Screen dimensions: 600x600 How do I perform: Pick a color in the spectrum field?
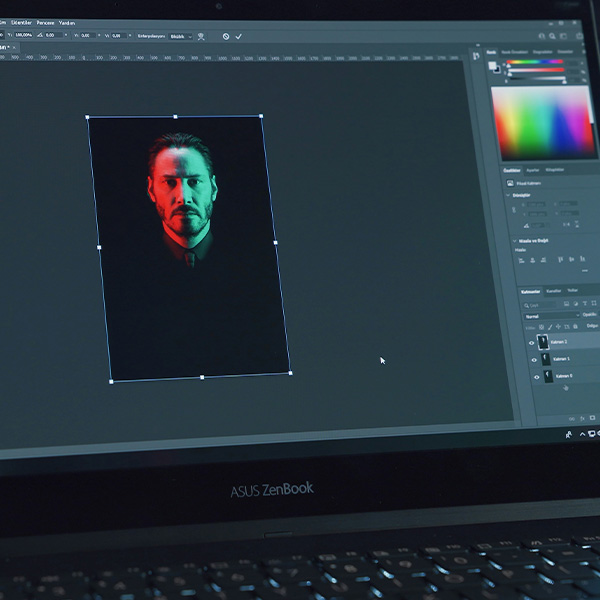543,122
